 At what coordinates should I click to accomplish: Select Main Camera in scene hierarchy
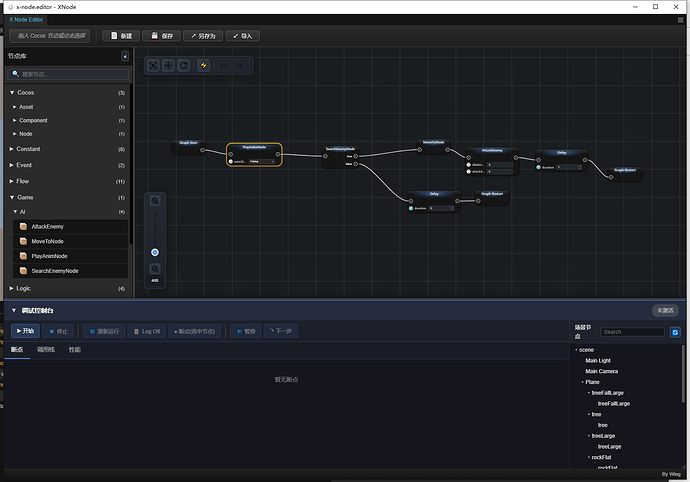(x=602, y=372)
